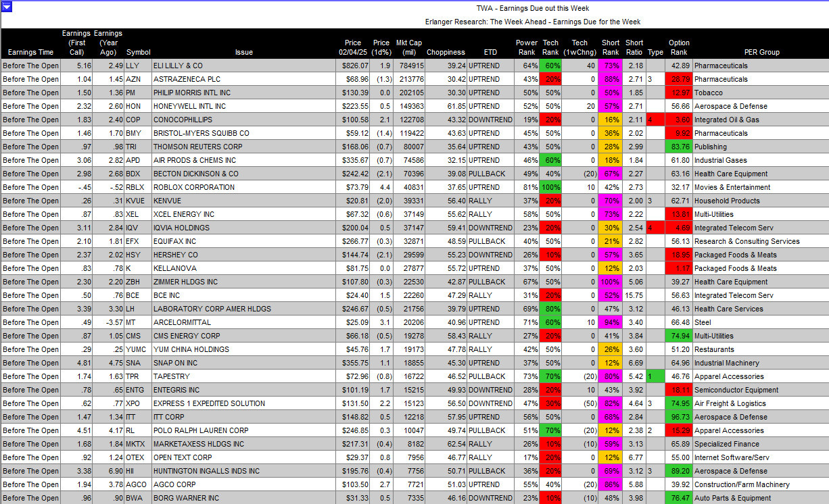Select the BCE symbol cell
The height and width of the screenshot is (504, 829).
(137, 295)
